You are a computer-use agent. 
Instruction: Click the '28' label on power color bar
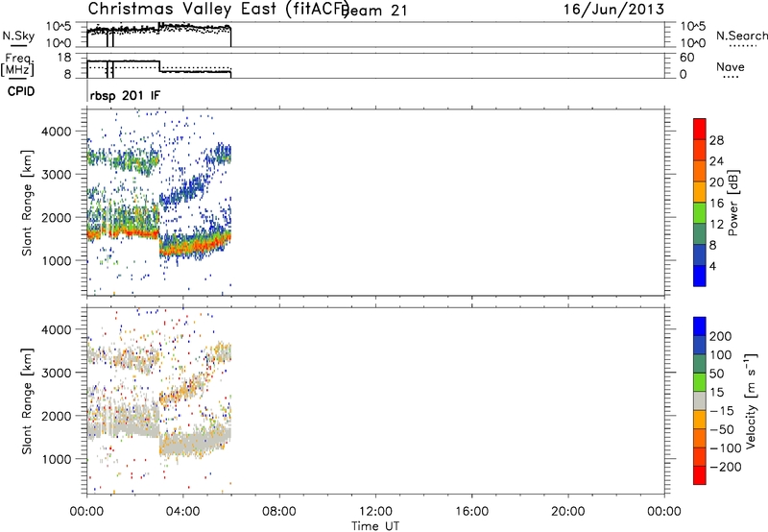[716, 140]
